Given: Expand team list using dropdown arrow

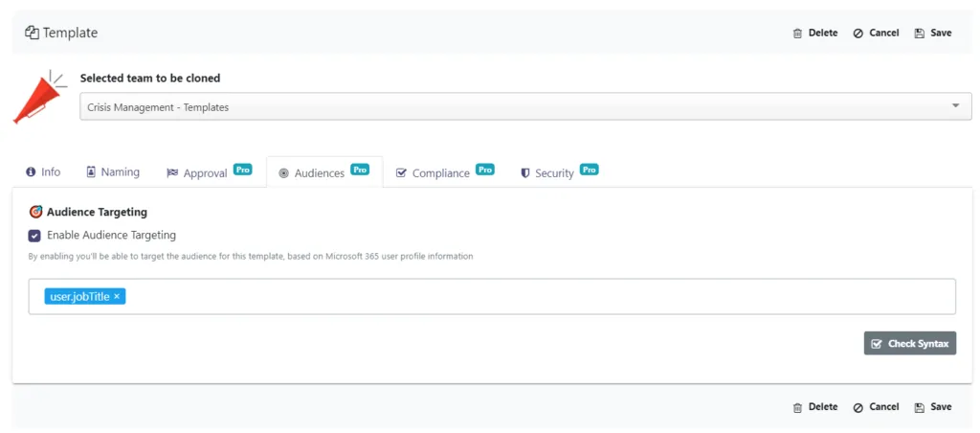Looking at the screenshot, I should [955, 106].
